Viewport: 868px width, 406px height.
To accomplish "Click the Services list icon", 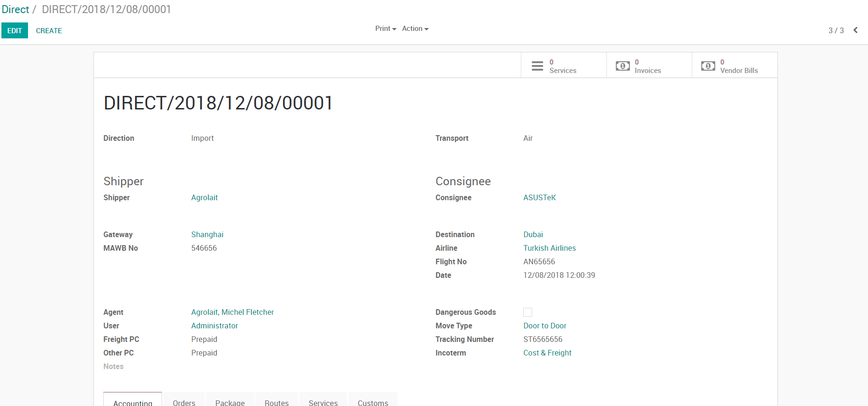I will click(537, 66).
